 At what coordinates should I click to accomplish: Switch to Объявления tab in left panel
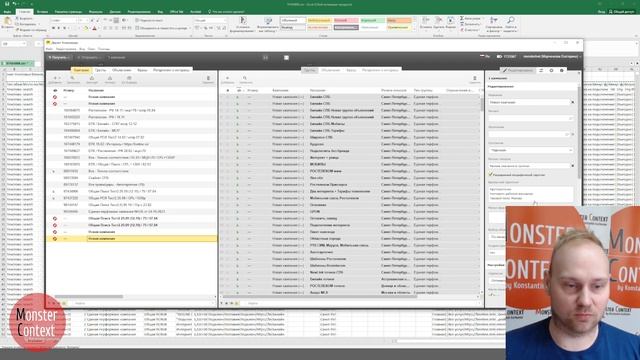point(122,70)
